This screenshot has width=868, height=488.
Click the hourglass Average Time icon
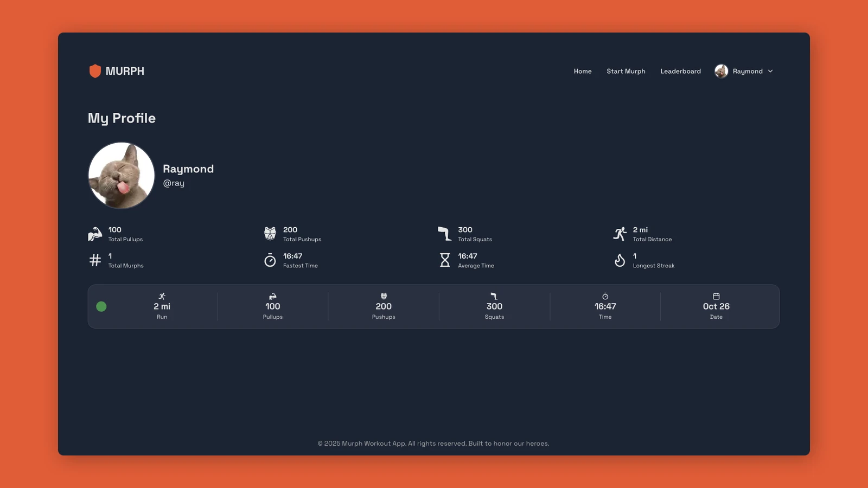coord(445,260)
